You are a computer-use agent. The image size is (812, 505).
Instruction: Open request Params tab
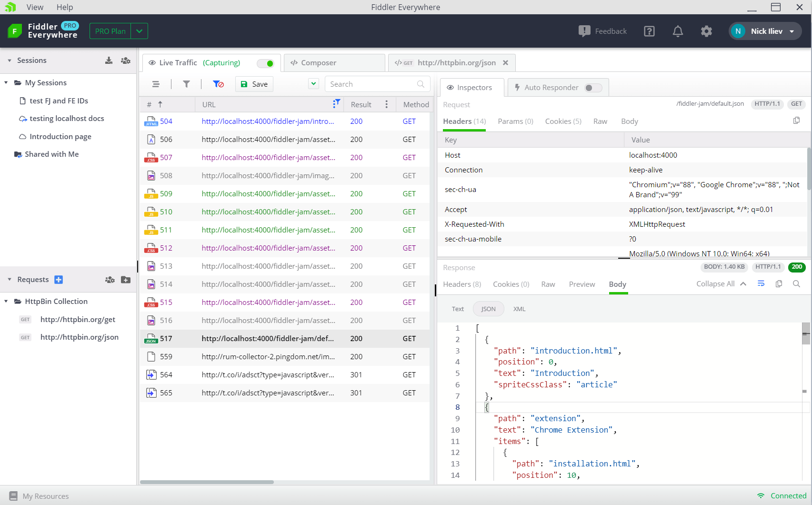(x=515, y=121)
